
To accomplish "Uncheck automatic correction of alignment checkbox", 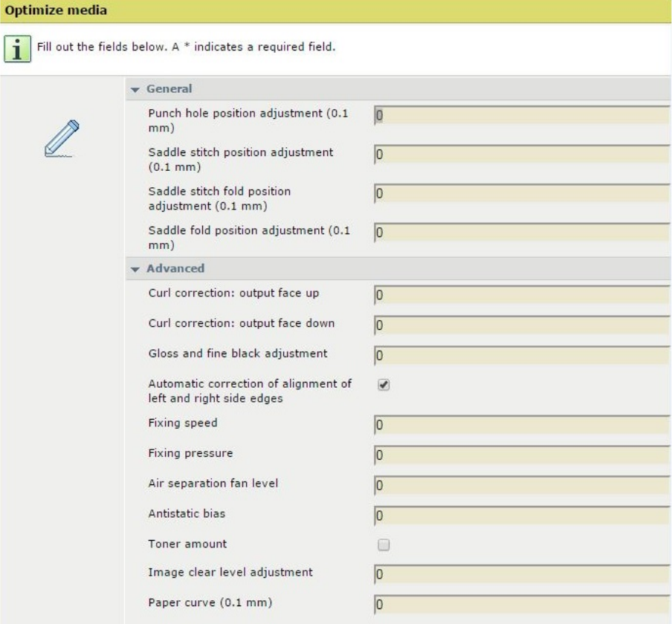I will [384, 385].
